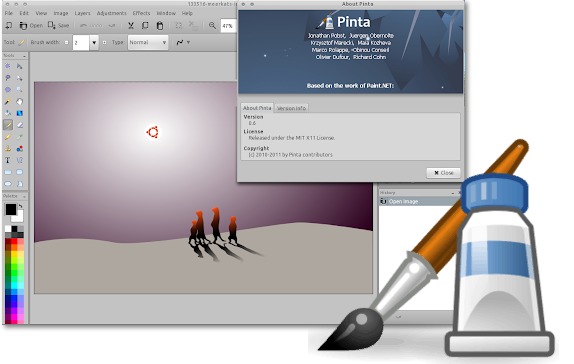Viewport: 574px width, 364px height.
Task: Click the black primary color swatch
Action: [11, 209]
